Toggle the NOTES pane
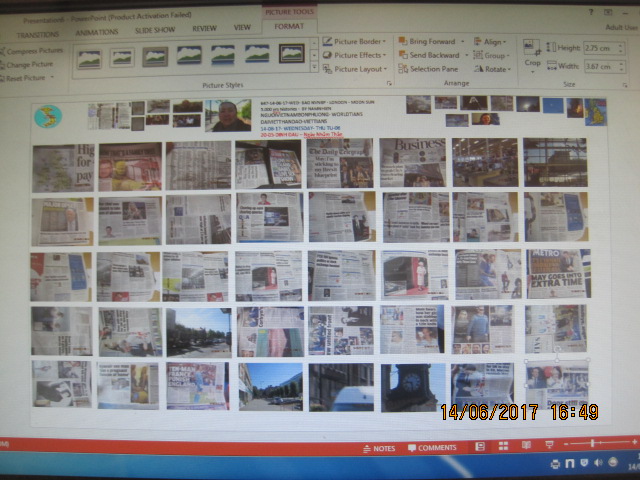The image size is (640, 480). click(x=379, y=449)
